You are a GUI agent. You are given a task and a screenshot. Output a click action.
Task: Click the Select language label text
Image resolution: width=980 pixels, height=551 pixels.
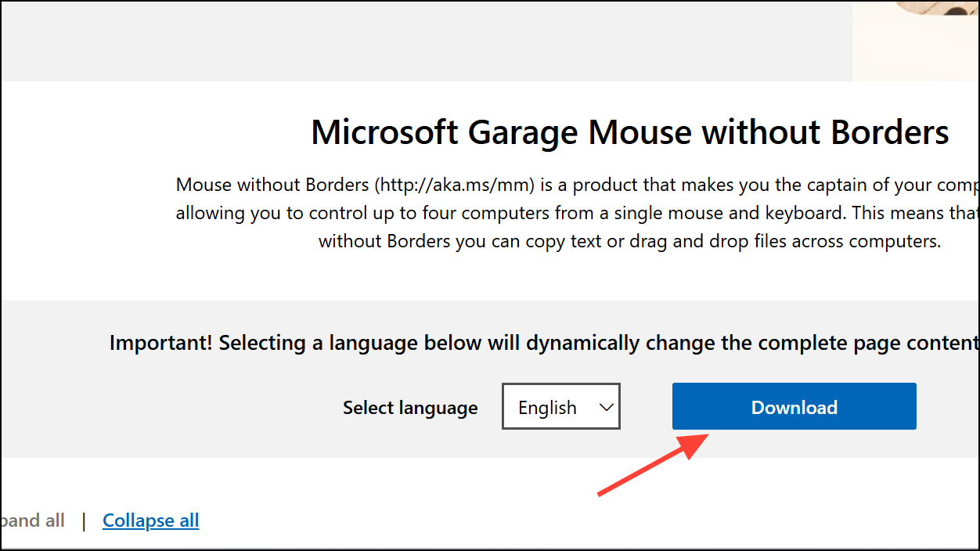pyautogui.click(x=410, y=407)
